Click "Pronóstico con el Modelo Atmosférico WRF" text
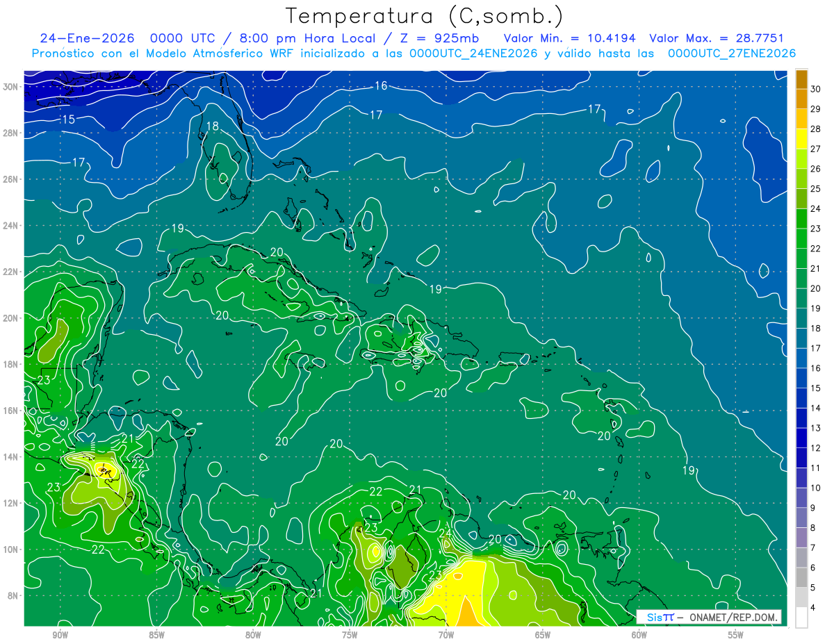The image size is (834, 644). coord(165,53)
